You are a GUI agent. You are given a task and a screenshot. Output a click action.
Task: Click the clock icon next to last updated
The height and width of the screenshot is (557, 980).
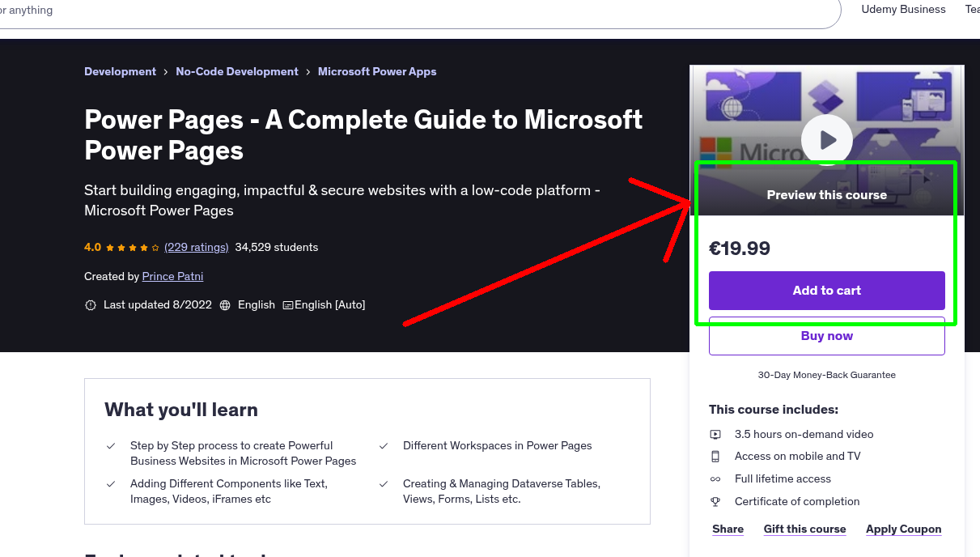click(x=90, y=304)
